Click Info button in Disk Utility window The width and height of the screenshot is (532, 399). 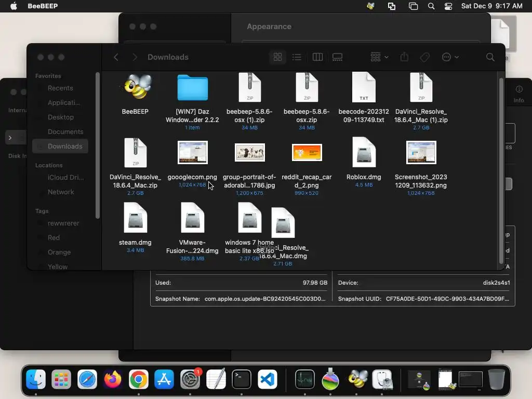519,95
